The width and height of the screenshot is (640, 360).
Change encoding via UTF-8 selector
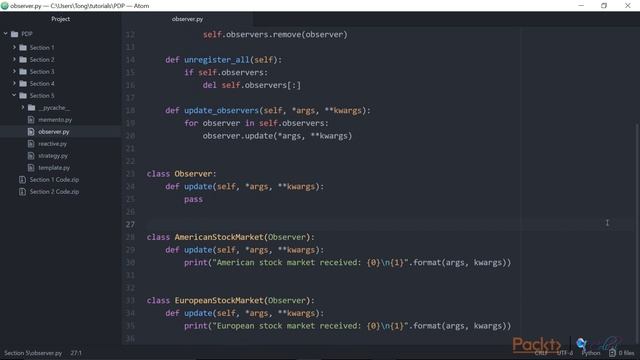pos(565,353)
